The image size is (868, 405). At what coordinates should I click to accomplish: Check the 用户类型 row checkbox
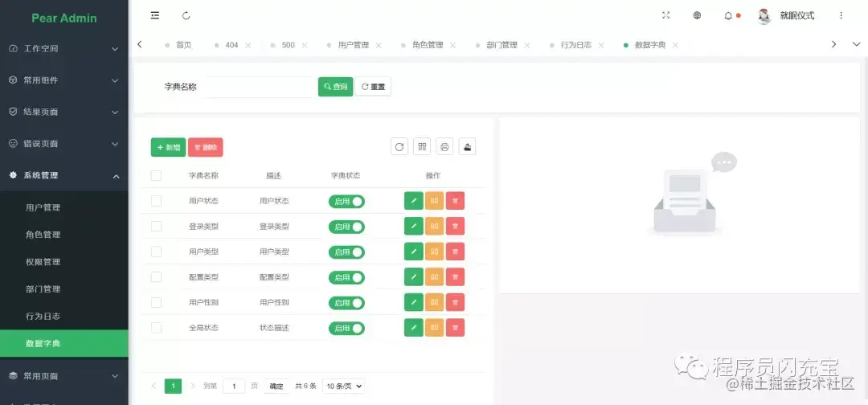[x=156, y=252]
